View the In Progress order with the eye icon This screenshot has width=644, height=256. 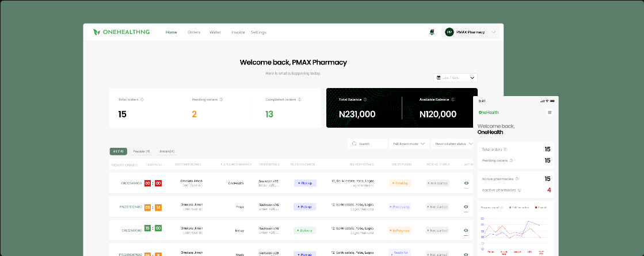click(x=466, y=231)
